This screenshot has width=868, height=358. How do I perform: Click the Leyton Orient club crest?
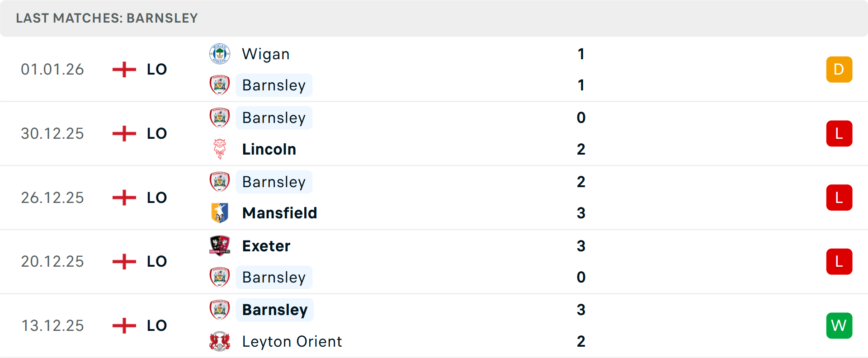pyautogui.click(x=220, y=341)
